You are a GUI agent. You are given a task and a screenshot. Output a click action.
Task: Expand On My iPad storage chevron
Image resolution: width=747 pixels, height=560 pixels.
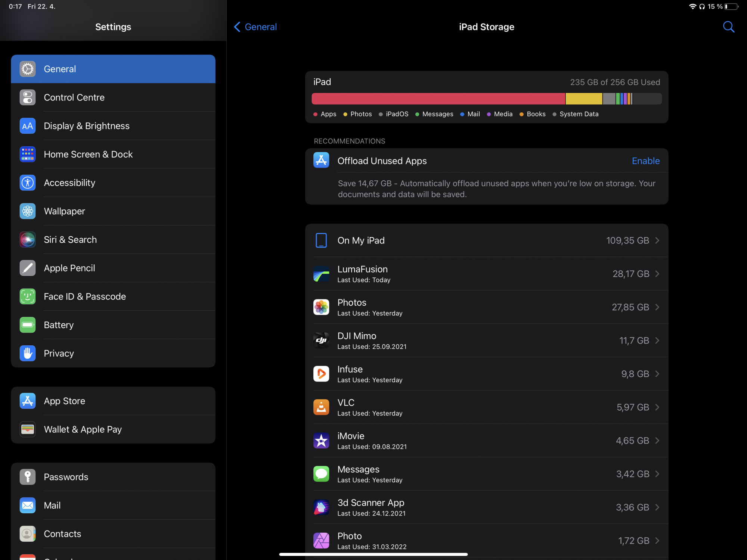(657, 240)
